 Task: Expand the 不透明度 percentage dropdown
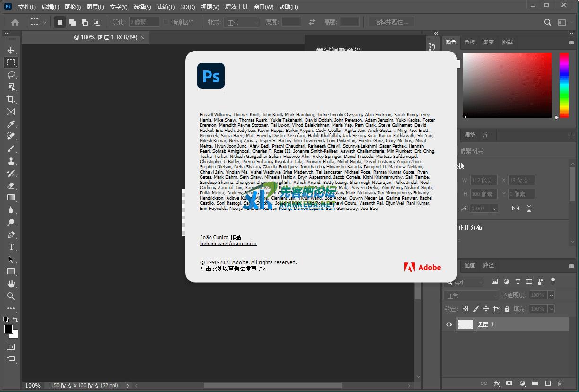(x=551, y=295)
